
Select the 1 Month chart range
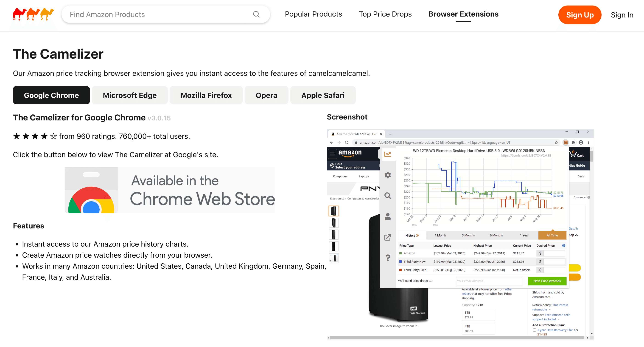coord(440,235)
